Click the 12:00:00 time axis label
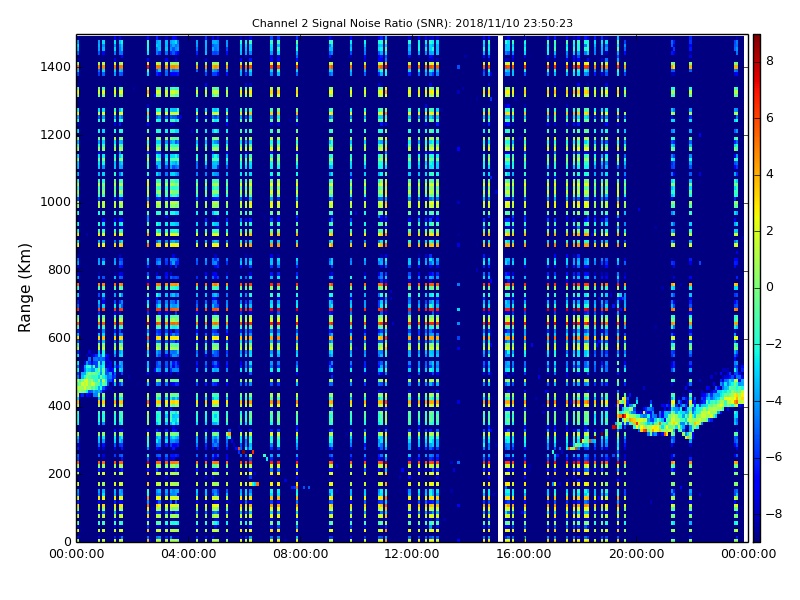 (412, 554)
